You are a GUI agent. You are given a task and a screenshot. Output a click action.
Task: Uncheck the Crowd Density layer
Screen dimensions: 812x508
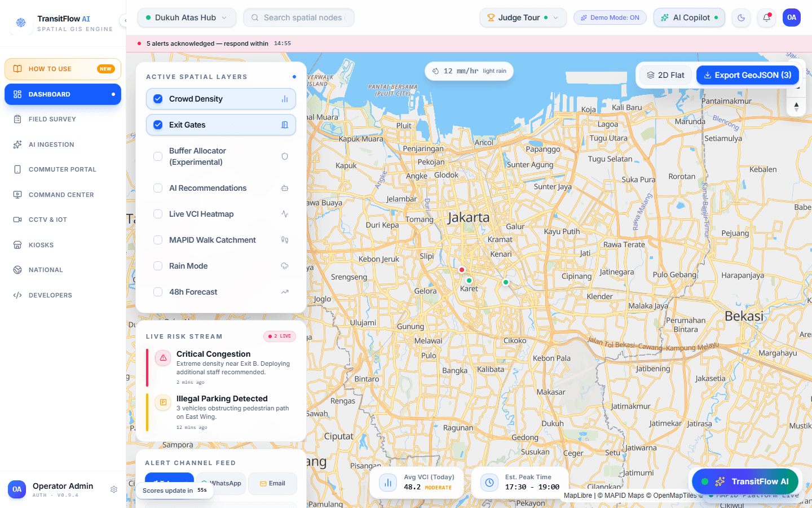click(158, 99)
